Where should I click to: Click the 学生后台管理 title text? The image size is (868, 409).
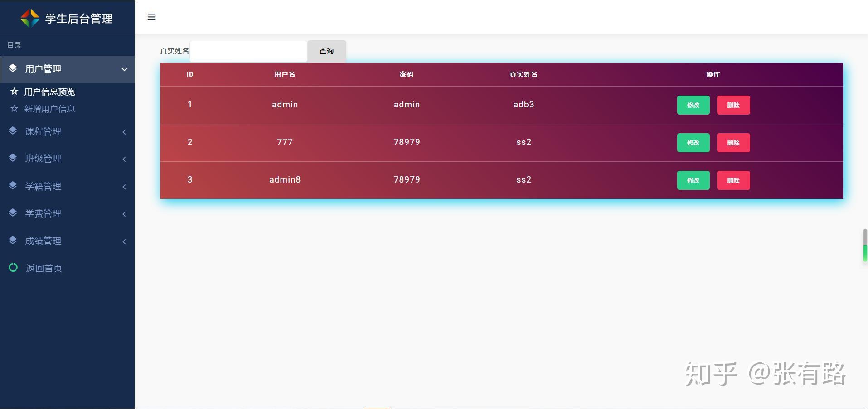79,19
